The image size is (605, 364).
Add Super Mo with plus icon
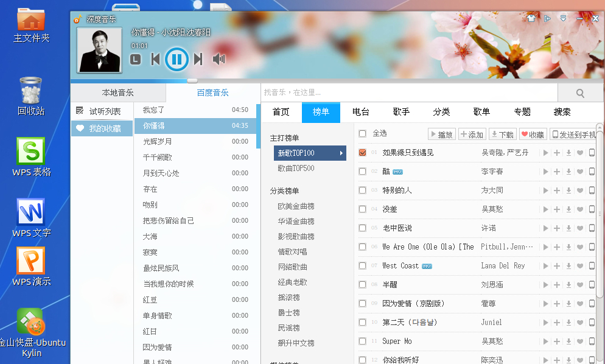(557, 341)
